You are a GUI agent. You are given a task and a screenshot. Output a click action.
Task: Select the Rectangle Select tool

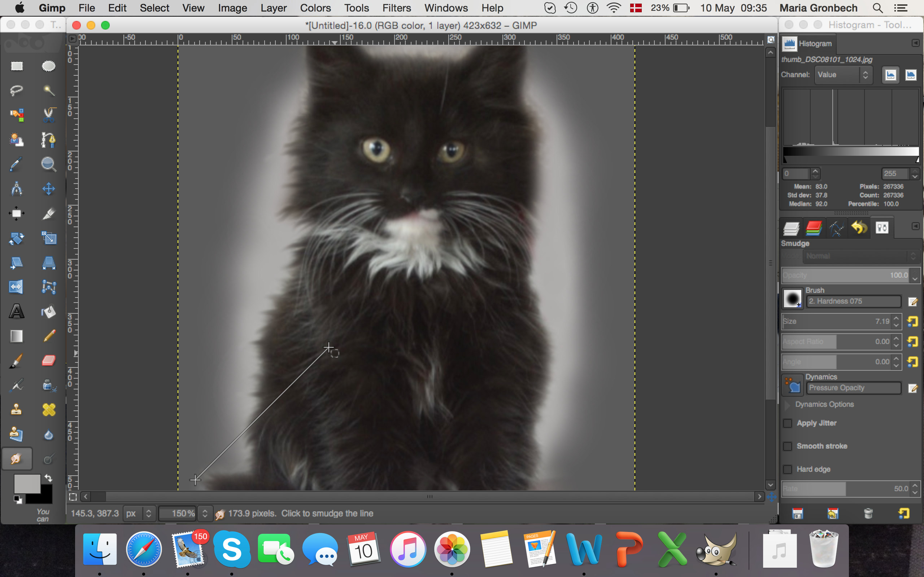coord(16,66)
